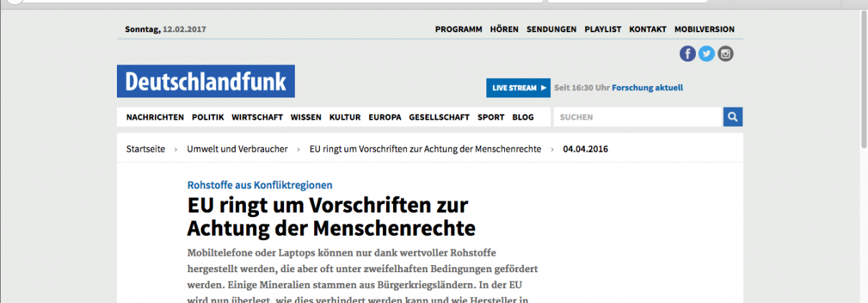Go to the Politik section
Screen dimensions: 868x303
[208, 117]
